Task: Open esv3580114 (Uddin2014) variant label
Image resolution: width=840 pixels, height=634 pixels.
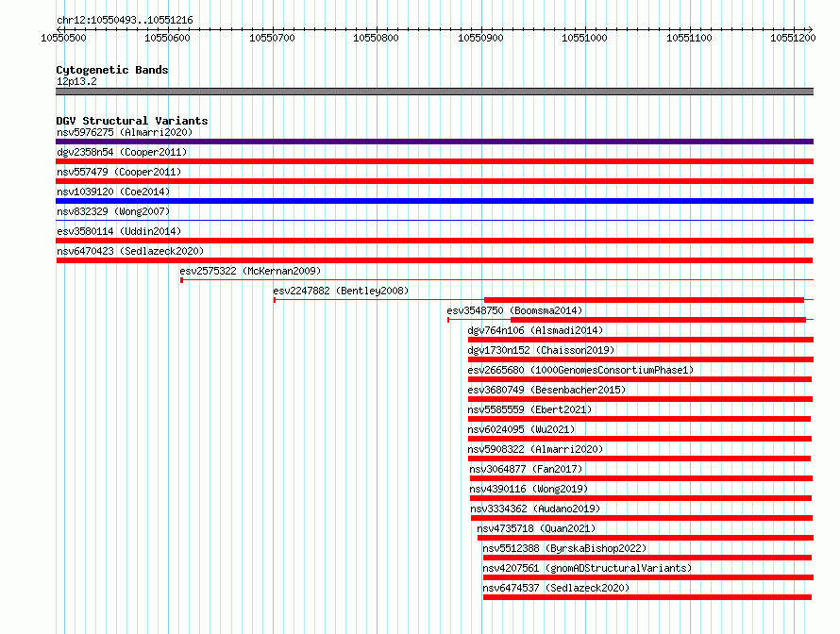Action: click(119, 231)
